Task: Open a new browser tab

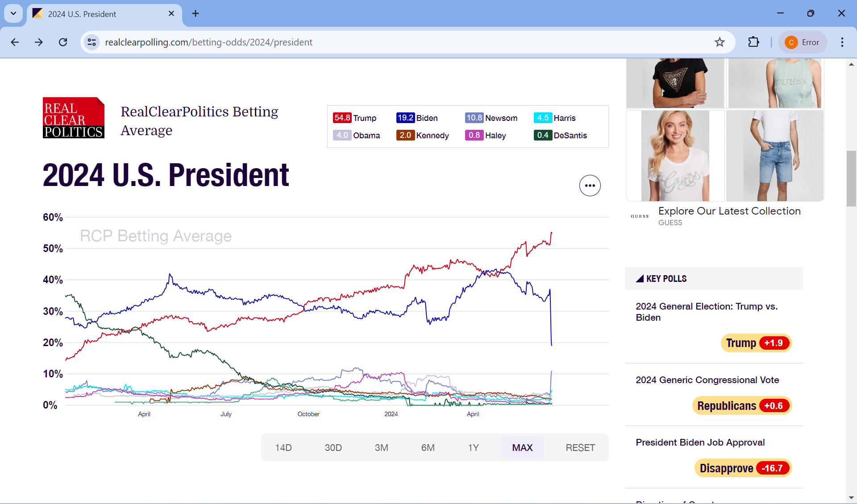Action: [x=196, y=13]
